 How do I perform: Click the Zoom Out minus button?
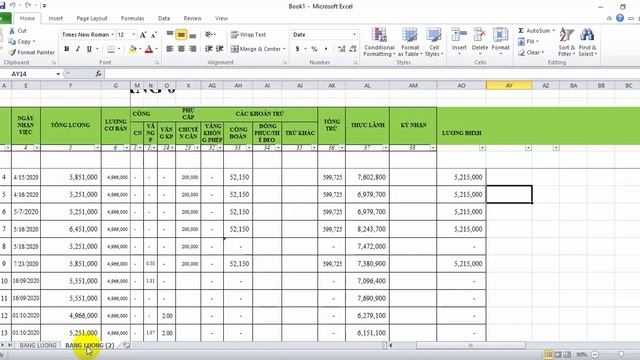(595, 355)
